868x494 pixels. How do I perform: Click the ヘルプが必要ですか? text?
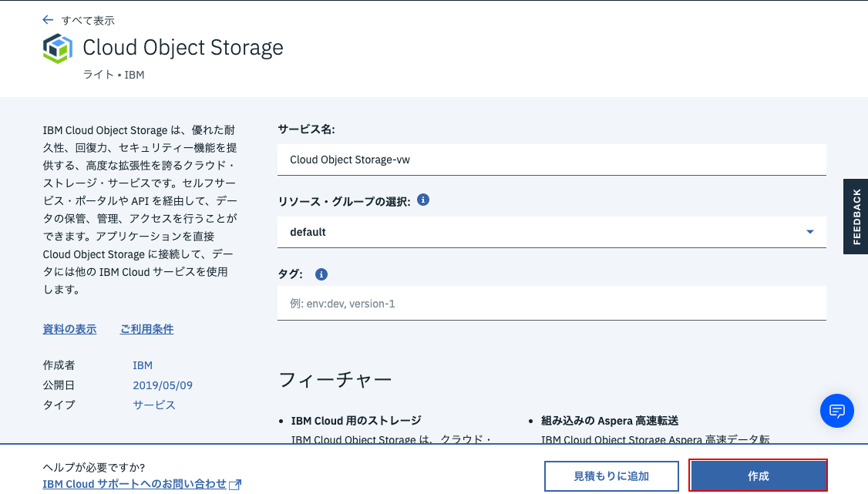click(93, 468)
